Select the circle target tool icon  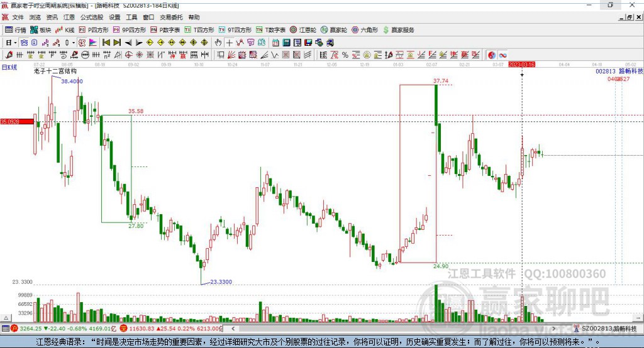click(x=128, y=55)
